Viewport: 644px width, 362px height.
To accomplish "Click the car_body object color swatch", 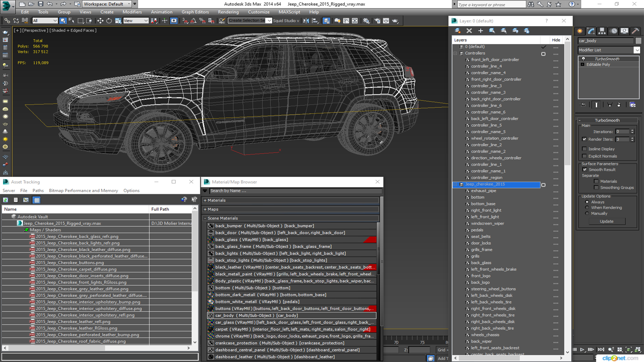I will pyautogui.click(x=638, y=41).
